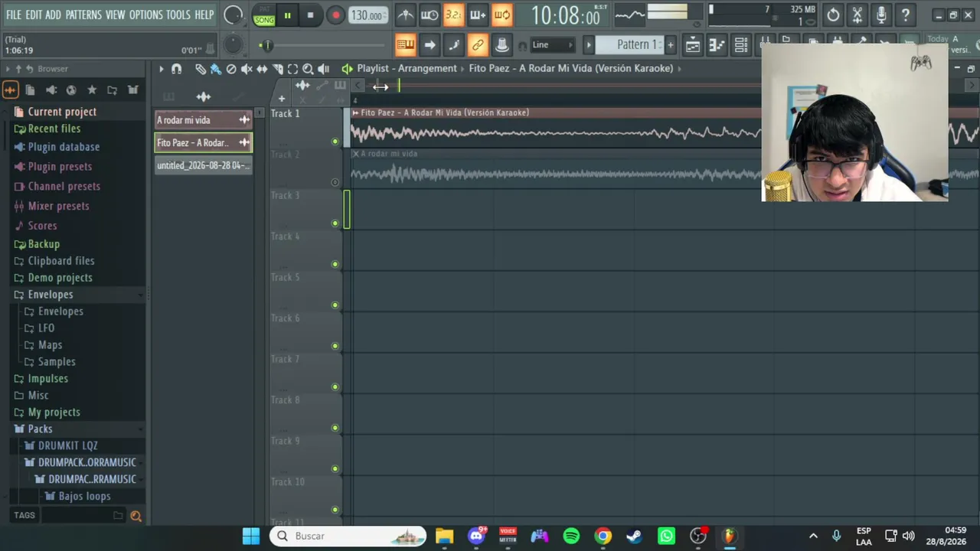This screenshot has height=551, width=980.
Task: Click the tempo 130.000 field
Action: 367,15
